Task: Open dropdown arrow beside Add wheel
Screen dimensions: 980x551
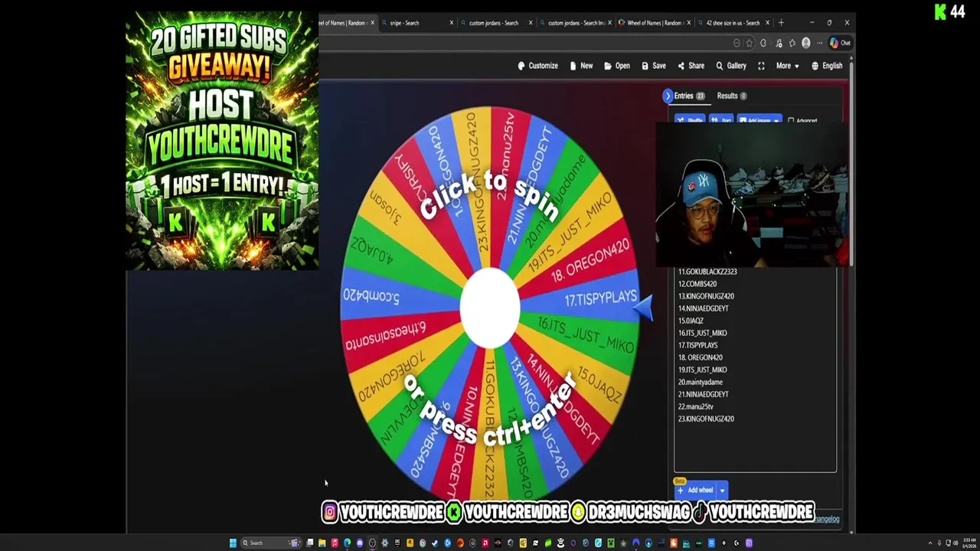Action: pos(722,491)
